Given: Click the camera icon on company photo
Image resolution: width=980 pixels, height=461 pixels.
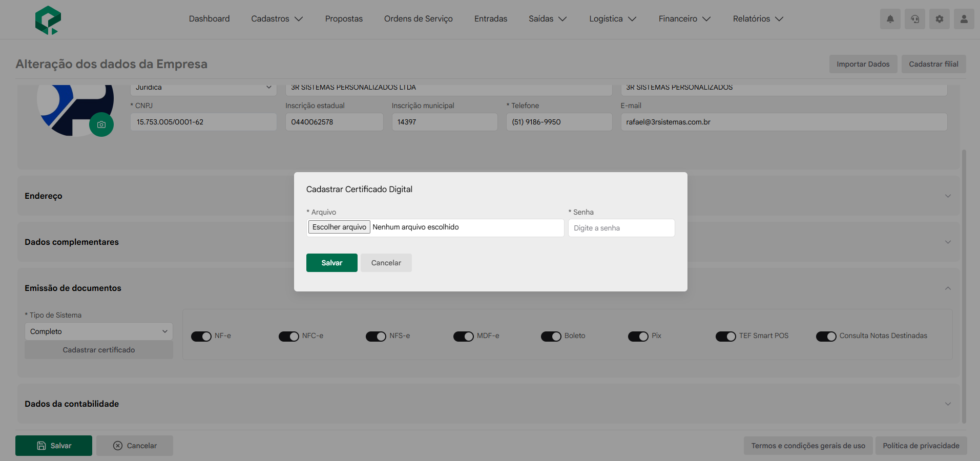Looking at the screenshot, I should [x=101, y=124].
